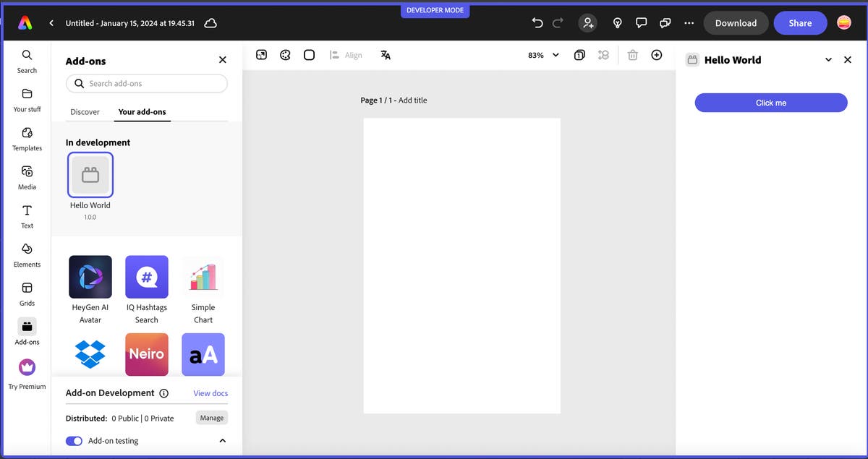
Task: Open Search in the left sidebar
Action: point(27,61)
